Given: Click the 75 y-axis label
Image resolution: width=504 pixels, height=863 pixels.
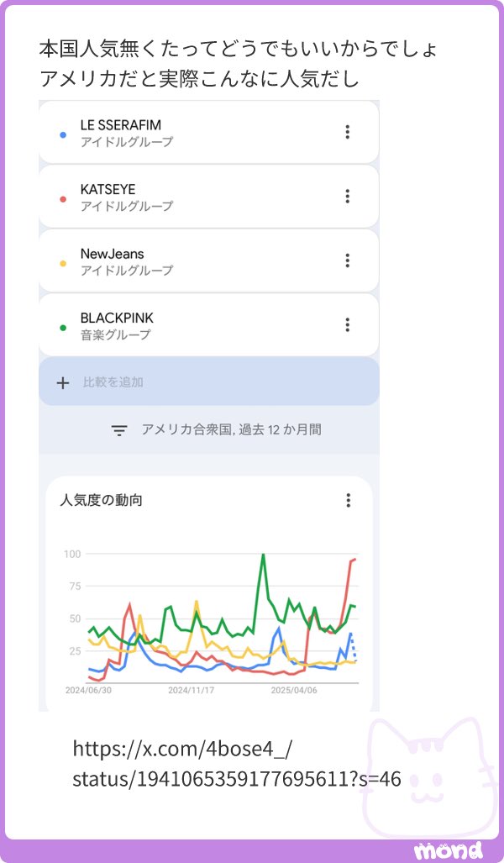Looking at the screenshot, I should [75, 587].
